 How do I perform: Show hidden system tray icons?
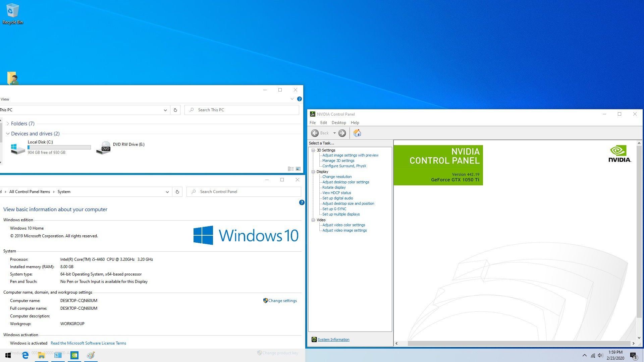pos(585,355)
